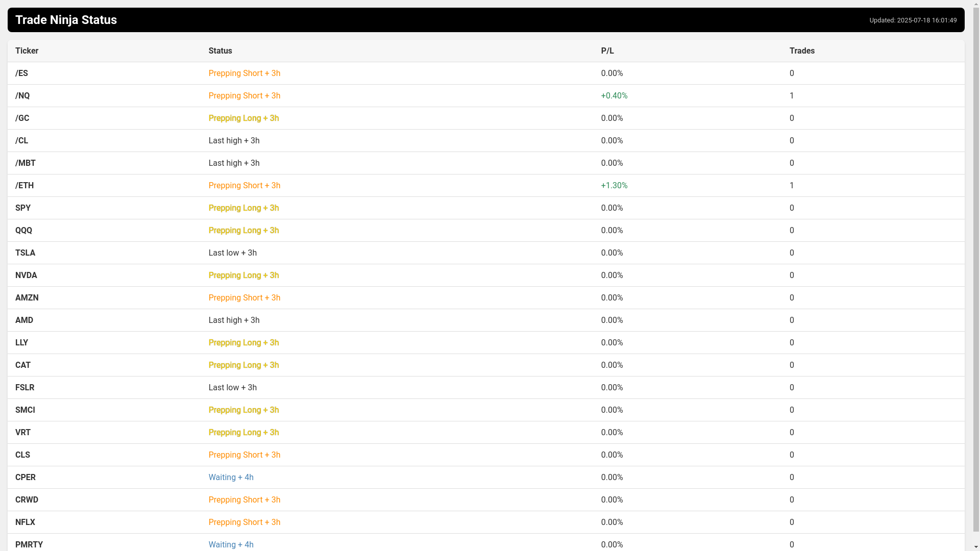This screenshot has height=551, width=980.
Task: Click the Trades count 1 for /NQ
Action: click(x=792, y=96)
